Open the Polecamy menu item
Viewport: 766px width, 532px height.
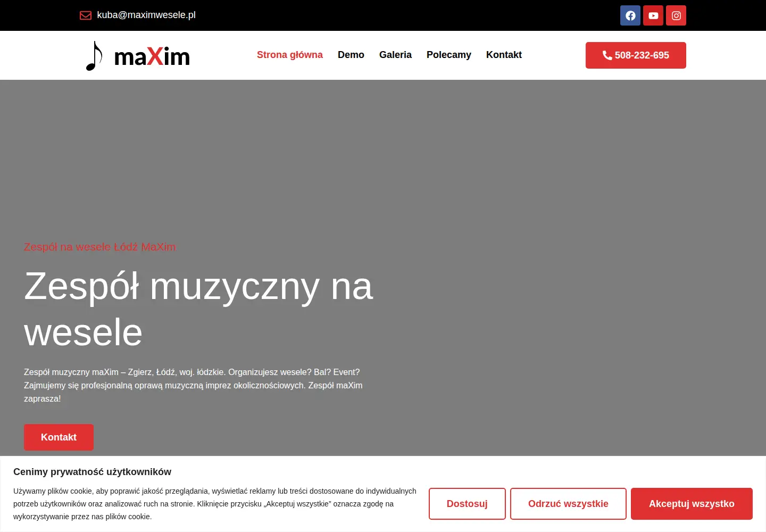449,55
